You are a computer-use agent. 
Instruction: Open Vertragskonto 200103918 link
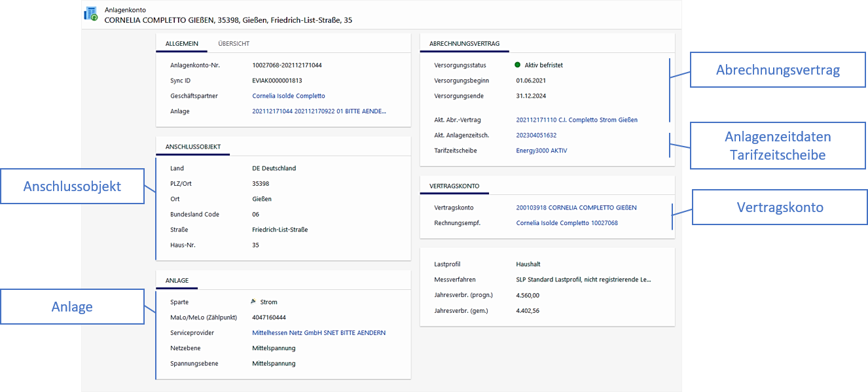(576, 207)
